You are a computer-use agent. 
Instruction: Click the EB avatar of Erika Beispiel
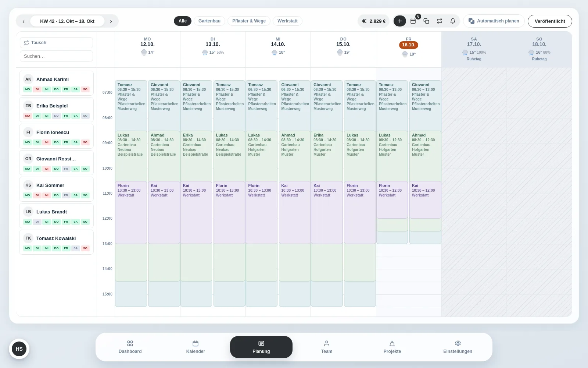point(28,106)
